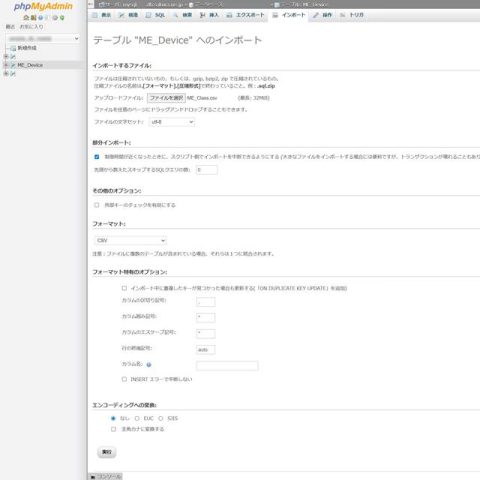The height and width of the screenshot is (480, 480).
Task: Open the トリガ (Triggers) tab
Action: coord(352,15)
